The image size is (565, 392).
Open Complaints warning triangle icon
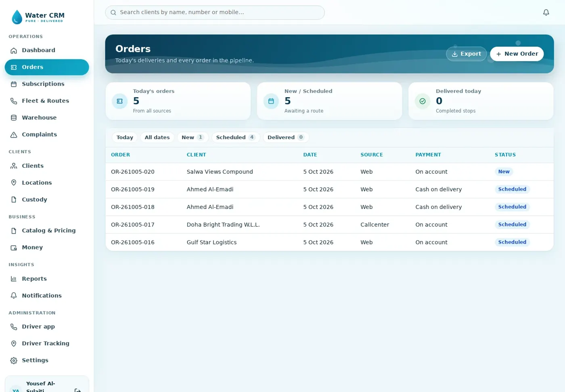(x=14, y=135)
